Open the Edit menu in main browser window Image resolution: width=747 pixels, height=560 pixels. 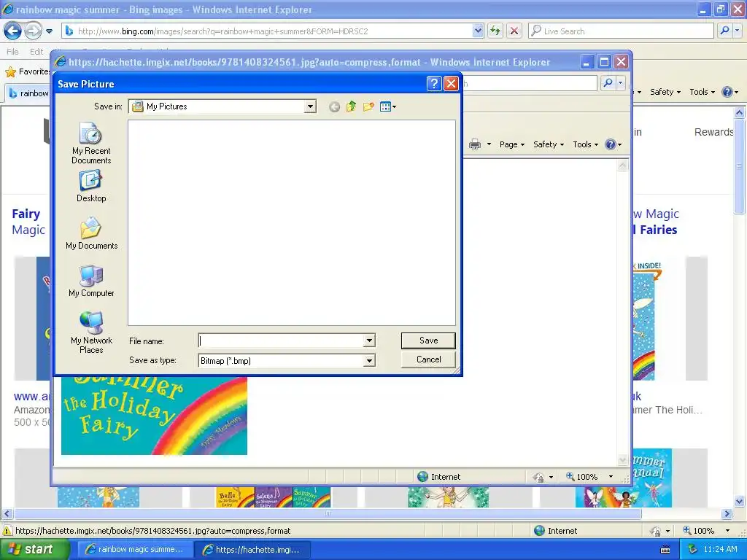[36, 52]
